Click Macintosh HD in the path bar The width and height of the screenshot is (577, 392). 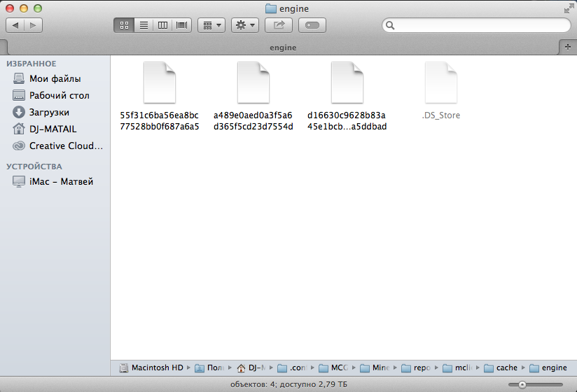156,367
